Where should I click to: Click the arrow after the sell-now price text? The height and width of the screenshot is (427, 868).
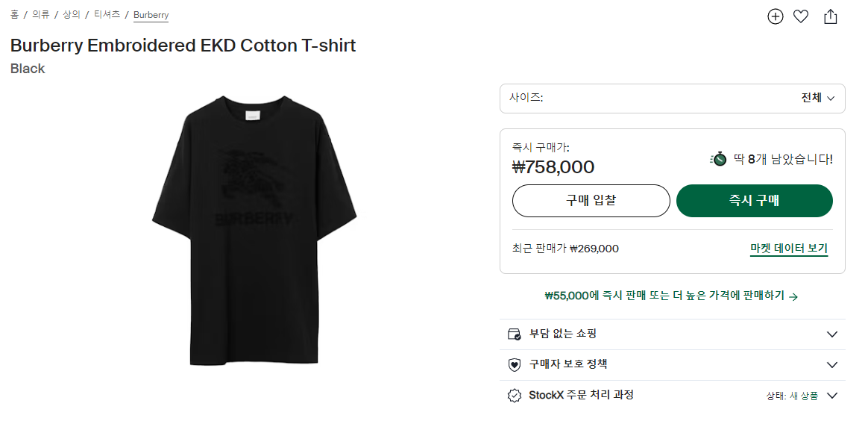click(793, 296)
